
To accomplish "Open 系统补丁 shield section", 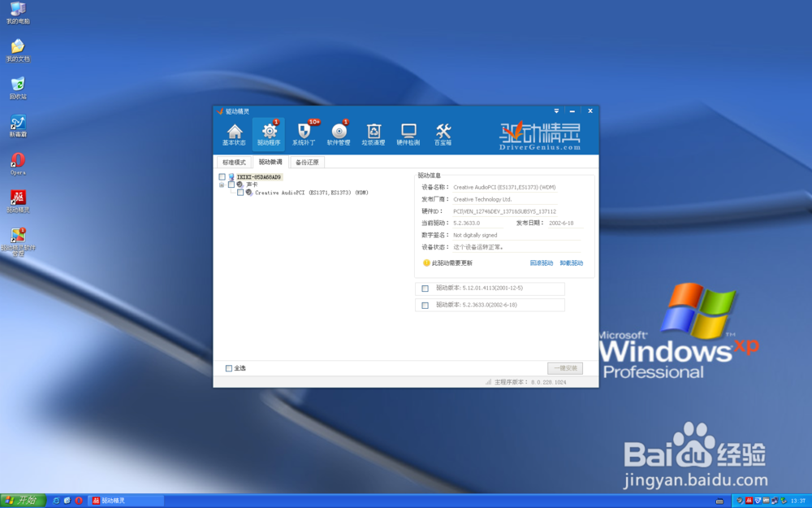I will click(x=304, y=135).
